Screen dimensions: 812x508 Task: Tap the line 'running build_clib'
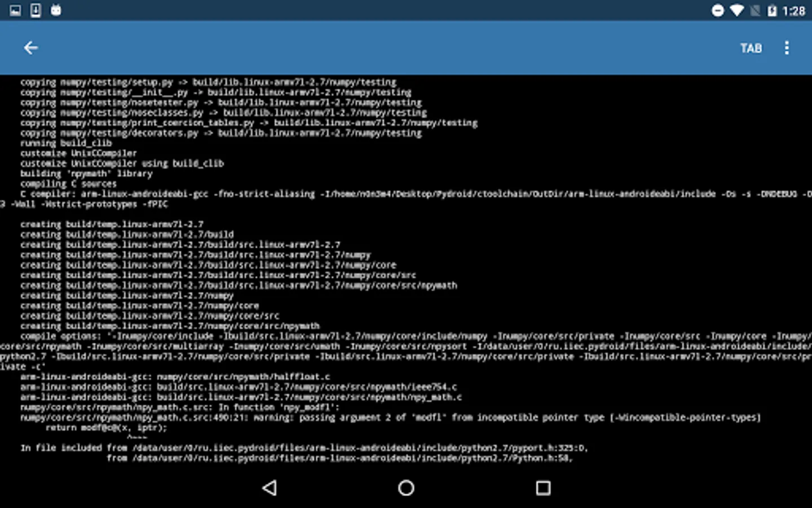point(66,143)
